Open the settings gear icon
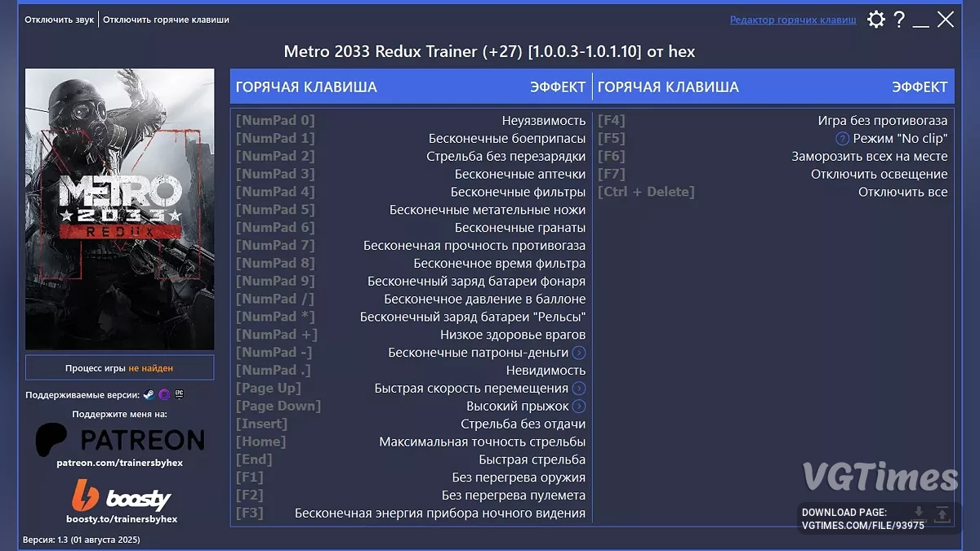This screenshot has height=551, width=980. coord(875,20)
